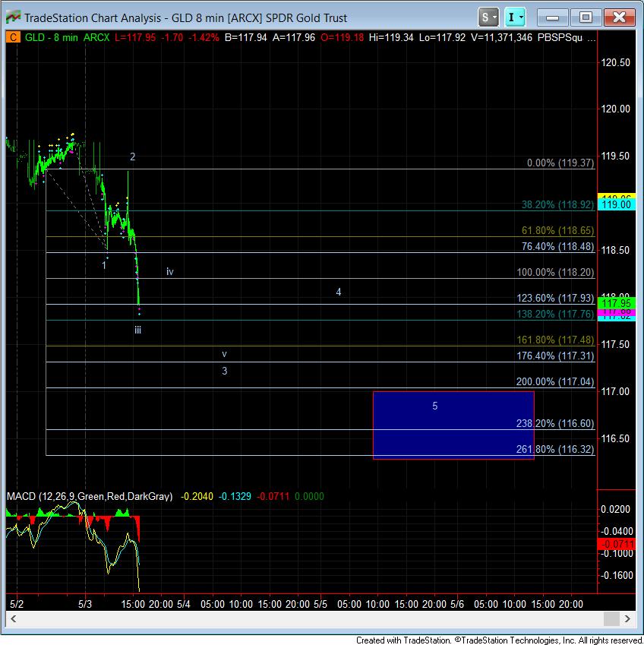Click scroll right arrow on horizontal scrollbar
The image size is (644, 645).
point(627,618)
